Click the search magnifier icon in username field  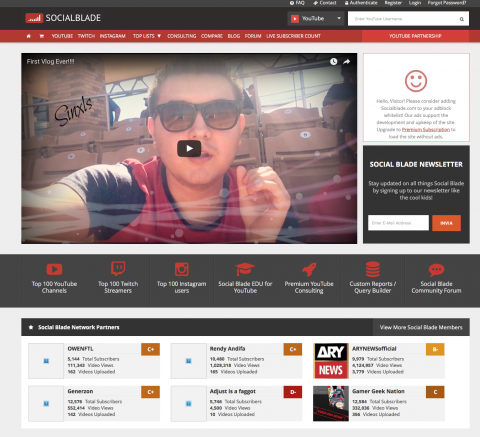pyautogui.click(x=462, y=19)
